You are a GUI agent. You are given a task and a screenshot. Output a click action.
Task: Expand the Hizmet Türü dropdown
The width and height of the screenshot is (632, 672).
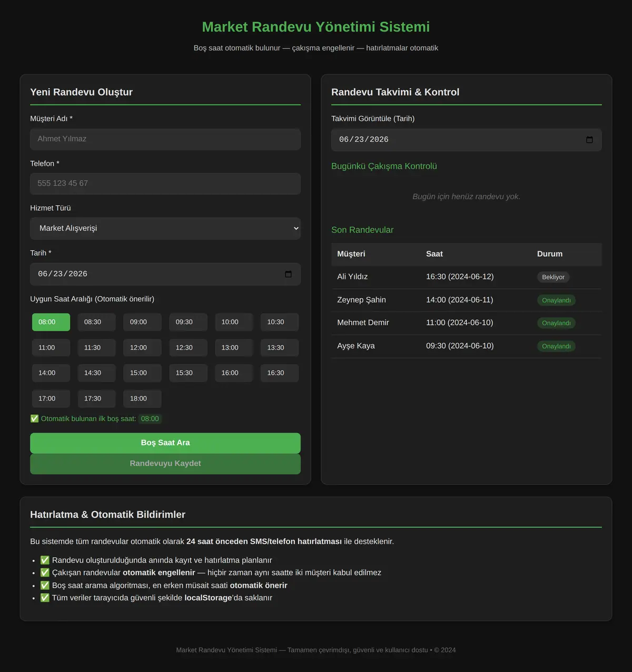point(165,228)
